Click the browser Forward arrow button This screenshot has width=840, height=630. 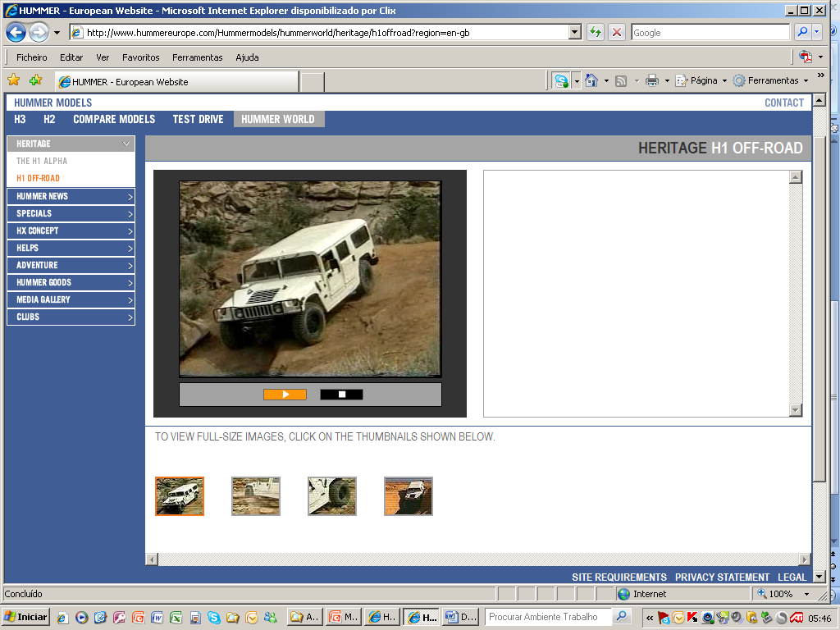tap(39, 33)
